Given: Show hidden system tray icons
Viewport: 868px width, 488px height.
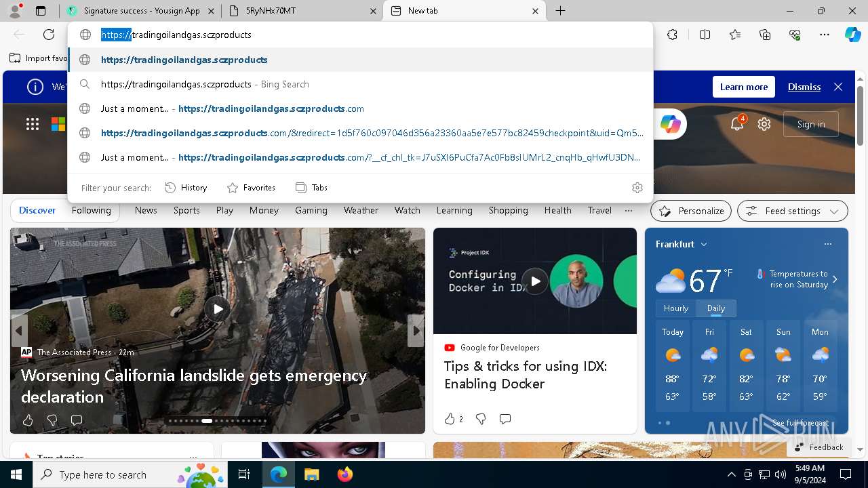Looking at the screenshot, I should click(x=731, y=474).
